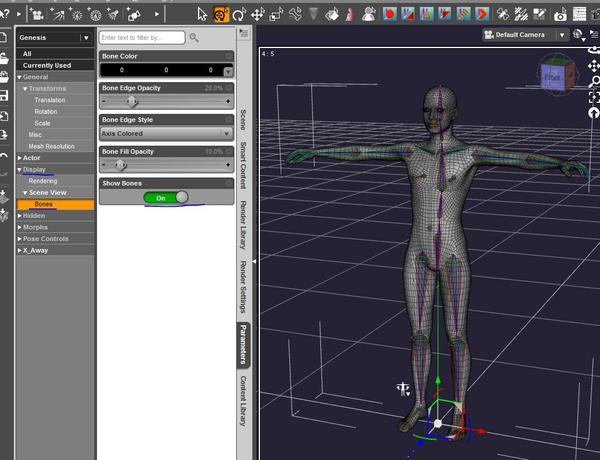Screen dimensions: 600x460
Task: Open the Parameters pane options menu icon
Action: click(243, 34)
